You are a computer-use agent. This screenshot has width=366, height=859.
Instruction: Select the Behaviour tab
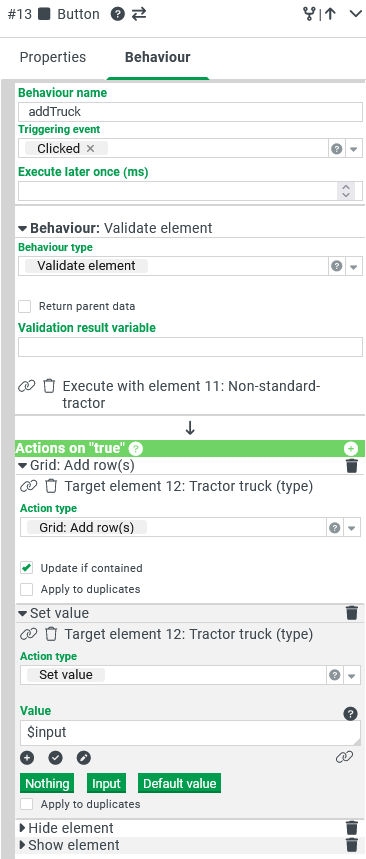[x=158, y=57]
